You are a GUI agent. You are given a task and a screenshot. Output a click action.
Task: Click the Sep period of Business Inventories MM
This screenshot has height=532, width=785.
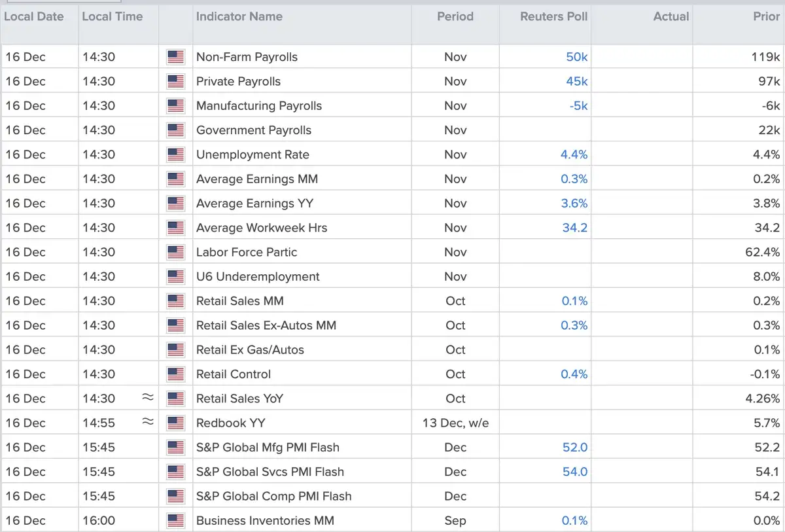pyautogui.click(x=455, y=521)
